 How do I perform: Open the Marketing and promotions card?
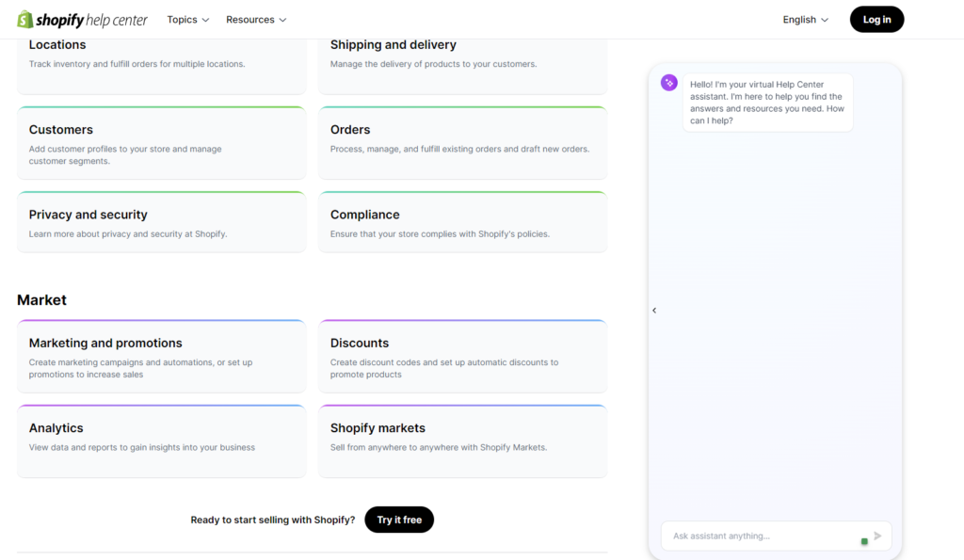pyautogui.click(x=161, y=356)
